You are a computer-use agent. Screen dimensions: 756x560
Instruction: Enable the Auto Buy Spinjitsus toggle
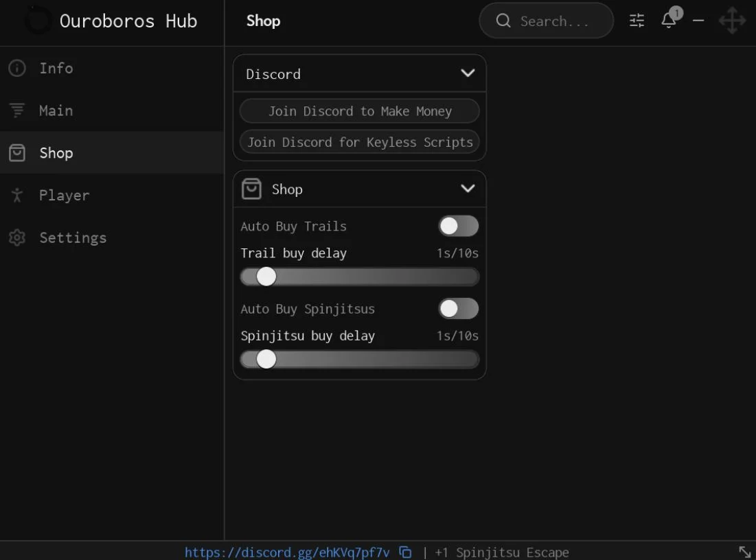pyautogui.click(x=458, y=308)
